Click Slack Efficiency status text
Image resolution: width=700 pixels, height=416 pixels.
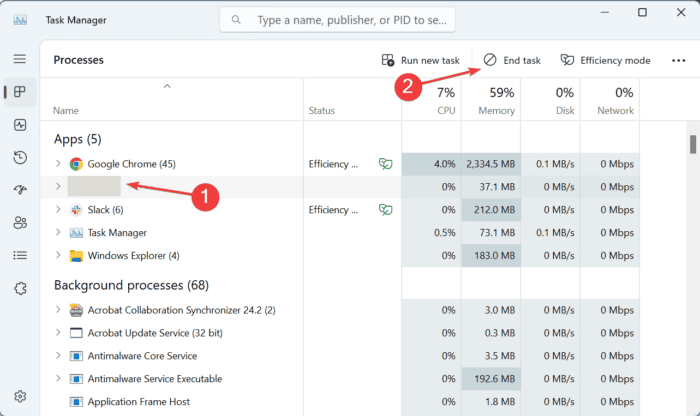333,210
